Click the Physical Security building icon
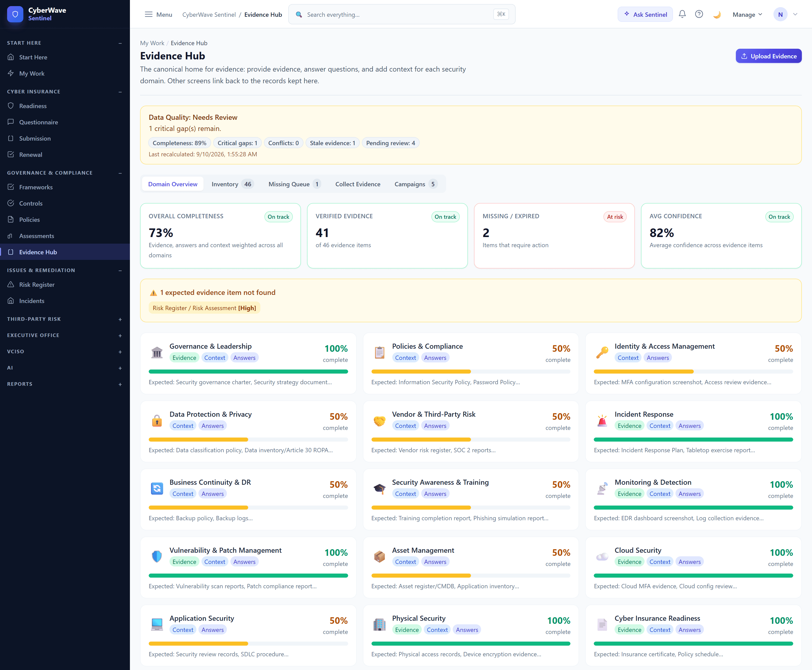The width and height of the screenshot is (812, 670). [379, 624]
